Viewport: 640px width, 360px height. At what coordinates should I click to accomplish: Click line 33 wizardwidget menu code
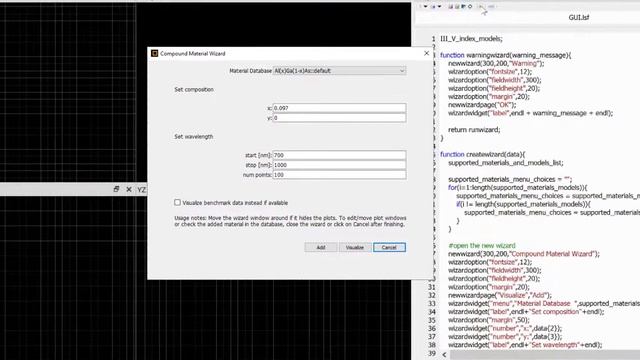pos(544,303)
